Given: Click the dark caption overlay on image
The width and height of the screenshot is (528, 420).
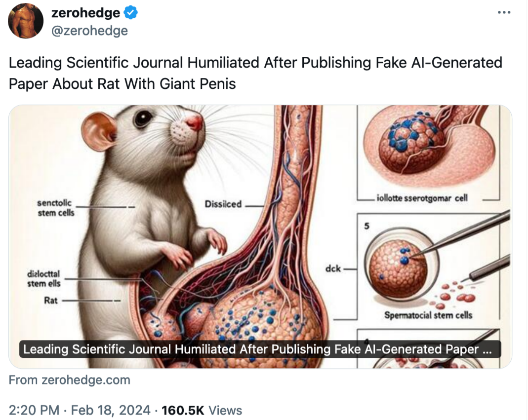Looking at the screenshot, I should tap(260, 349).
